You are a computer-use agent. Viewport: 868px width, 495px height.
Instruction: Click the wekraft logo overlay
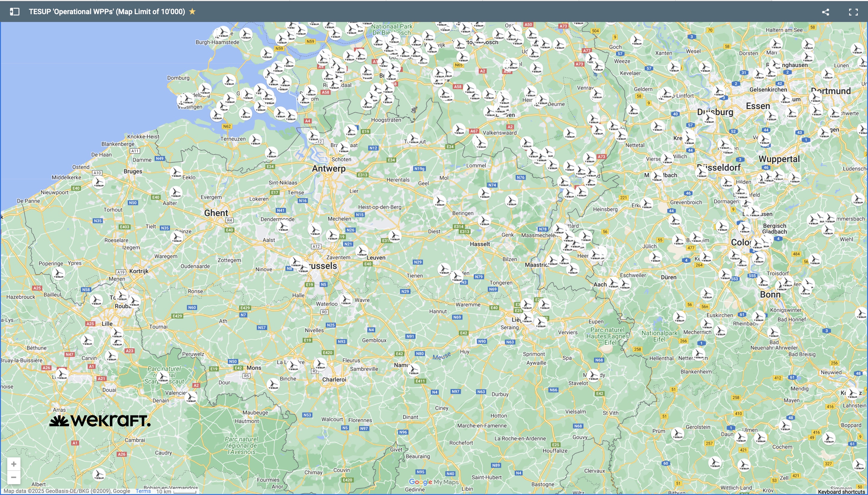pos(100,421)
